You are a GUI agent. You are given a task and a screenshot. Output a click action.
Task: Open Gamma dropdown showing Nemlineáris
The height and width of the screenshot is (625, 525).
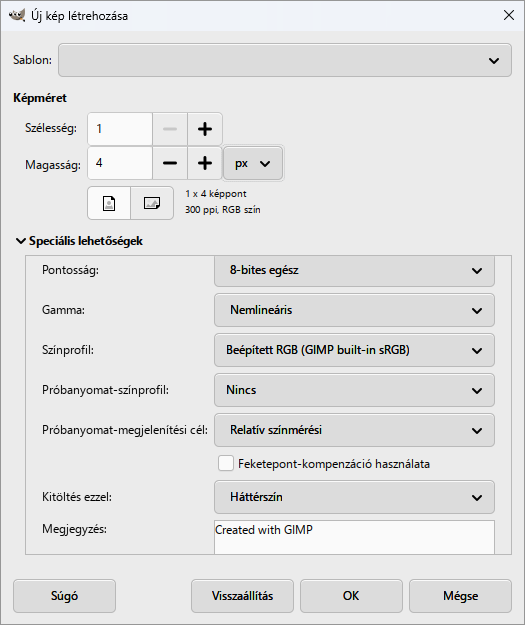point(354,310)
